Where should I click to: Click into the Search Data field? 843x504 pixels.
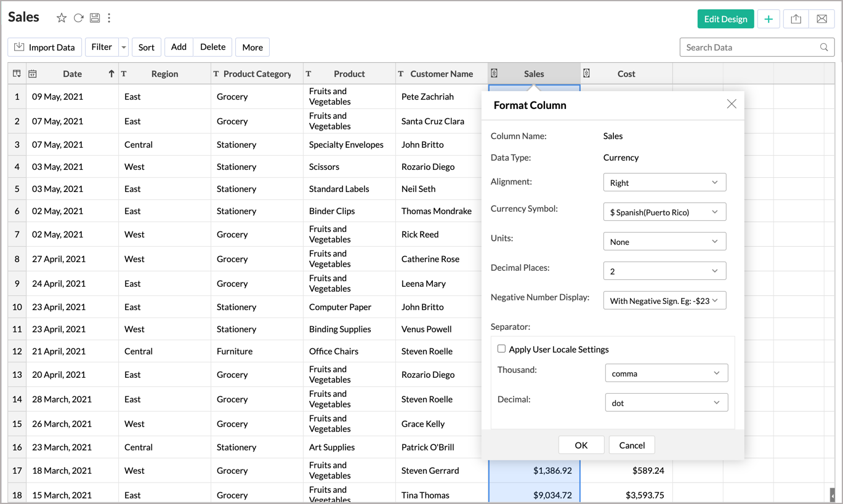click(748, 47)
